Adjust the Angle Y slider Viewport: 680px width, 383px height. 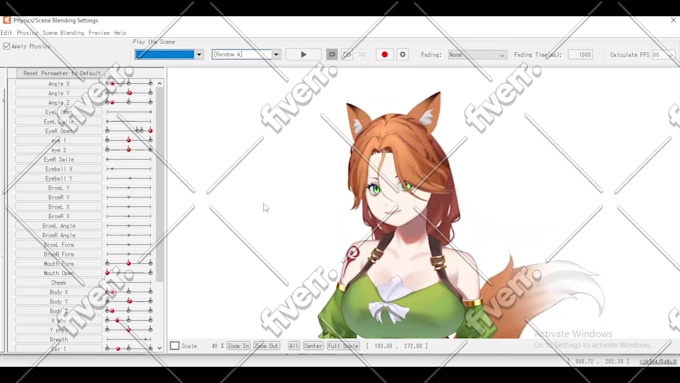coord(129,93)
